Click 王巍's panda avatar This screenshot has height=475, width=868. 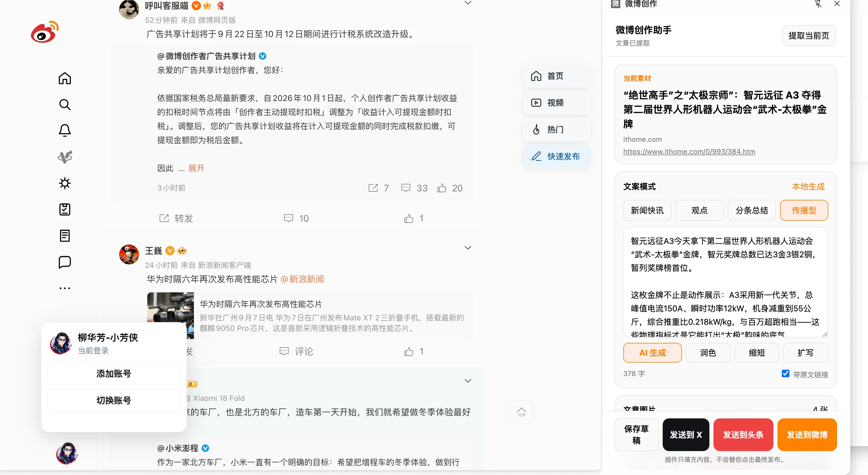[129, 254]
